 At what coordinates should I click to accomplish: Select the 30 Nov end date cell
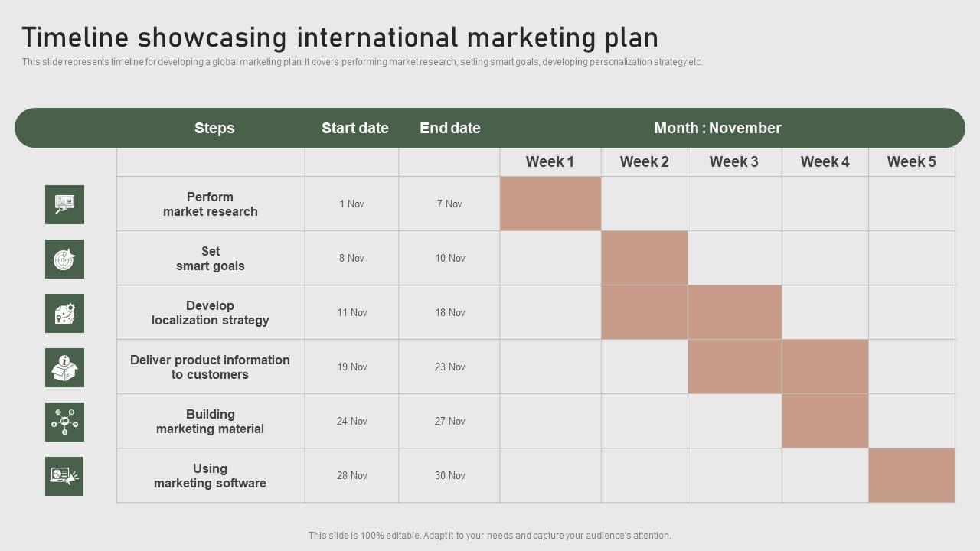pos(449,475)
